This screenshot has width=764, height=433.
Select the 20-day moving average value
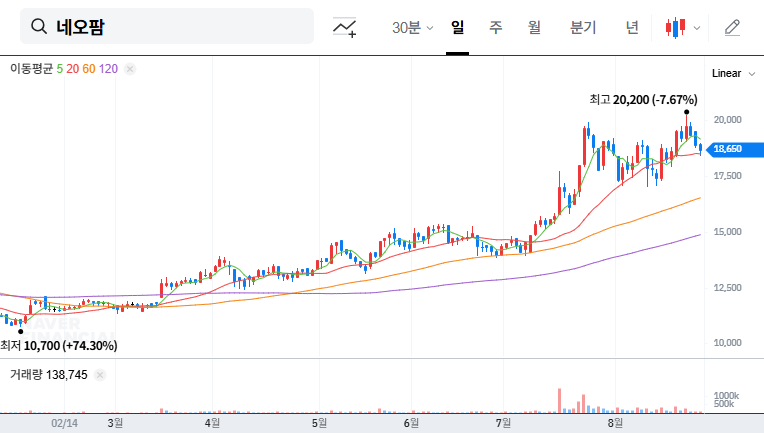click(73, 69)
